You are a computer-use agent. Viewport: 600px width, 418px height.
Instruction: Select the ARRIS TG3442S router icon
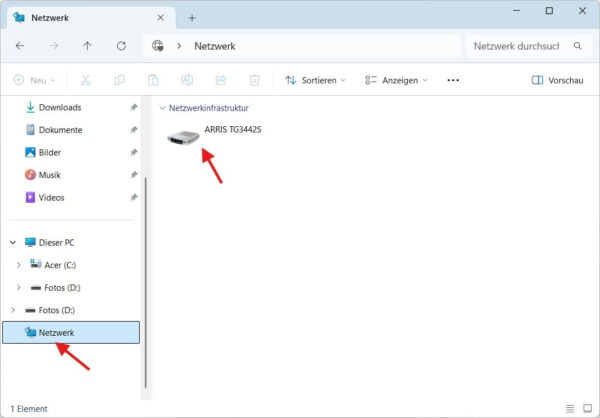pyautogui.click(x=184, y=137)
